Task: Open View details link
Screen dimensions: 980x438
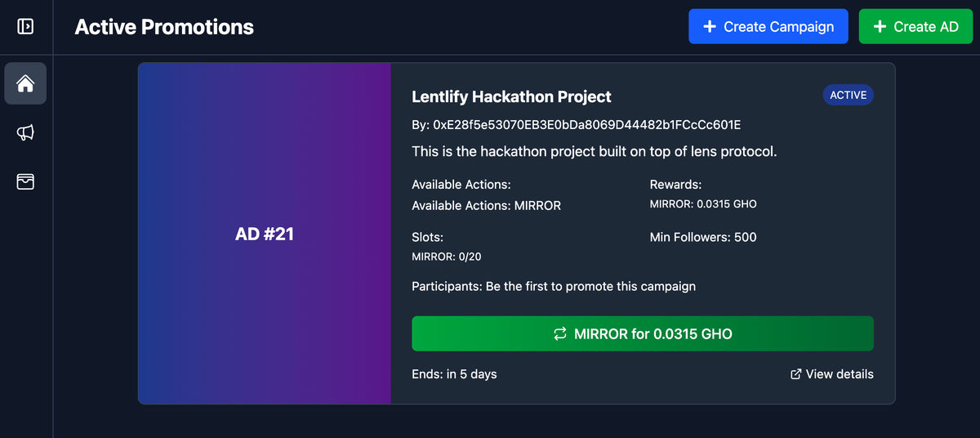Action: click(832, 374)
